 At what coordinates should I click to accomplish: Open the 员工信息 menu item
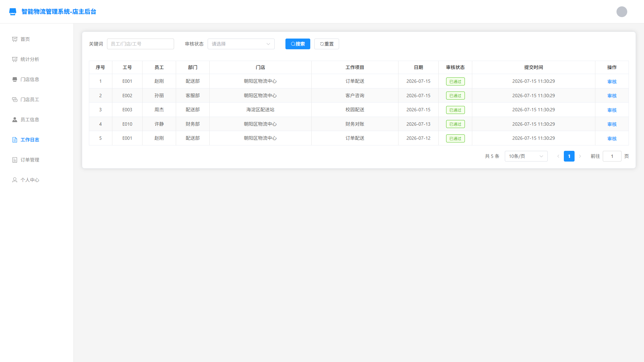point(37,120)
